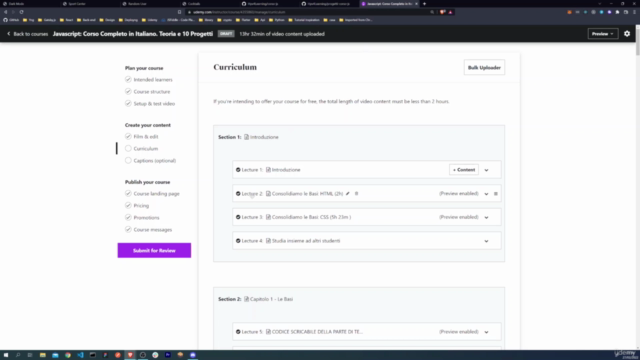640x360 pixels.
Task: Toggle the Course landing page checkmark
Action: 128,193
